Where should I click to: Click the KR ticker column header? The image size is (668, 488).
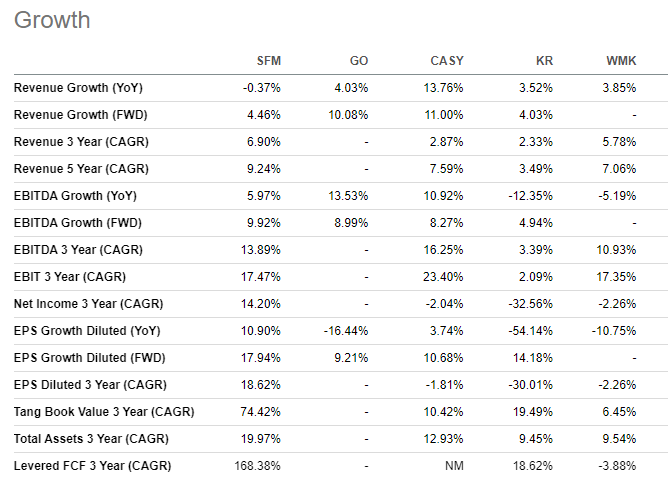point(544,61)
